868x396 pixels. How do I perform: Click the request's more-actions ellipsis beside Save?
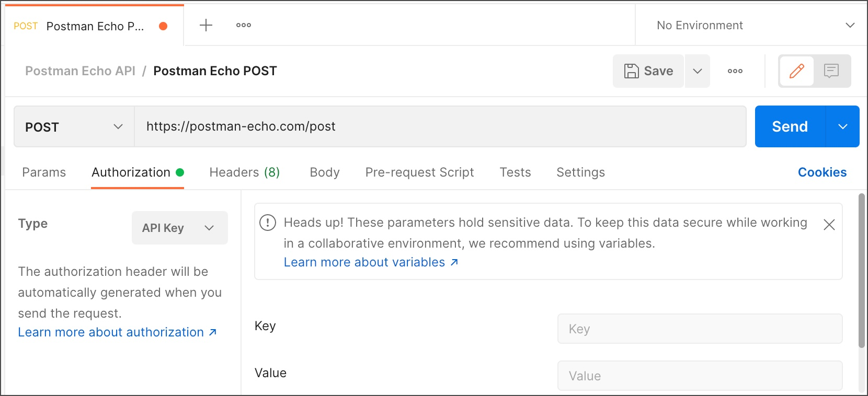735,71
